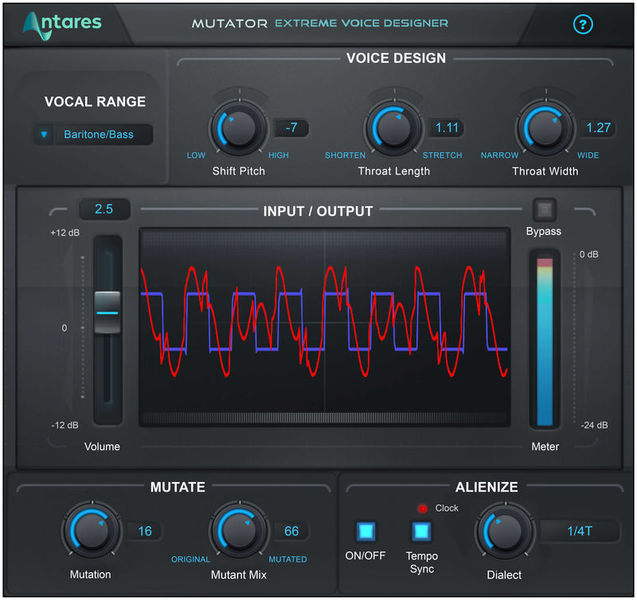Click the -24 dB meter scale label
The width and height of the screenshot is (637, 600).
coord(594,425)
